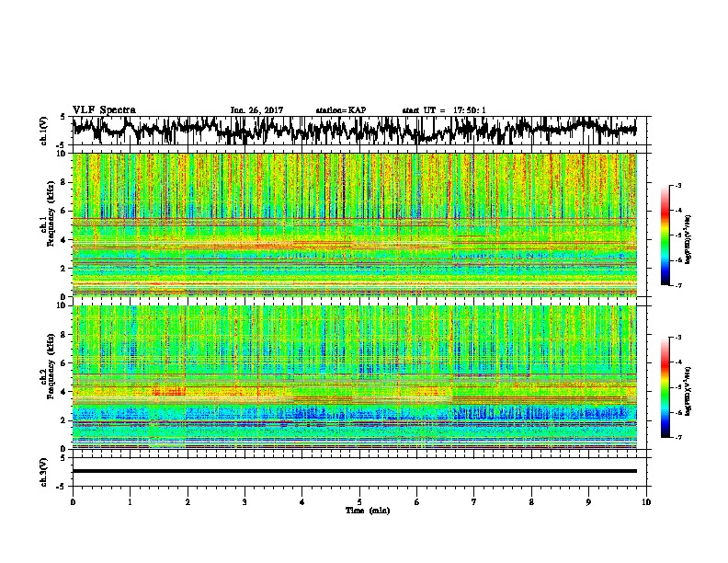Click the "-7" tick on ch.2 colorbar
Viewport: 728px width, 563px height.
678,438
